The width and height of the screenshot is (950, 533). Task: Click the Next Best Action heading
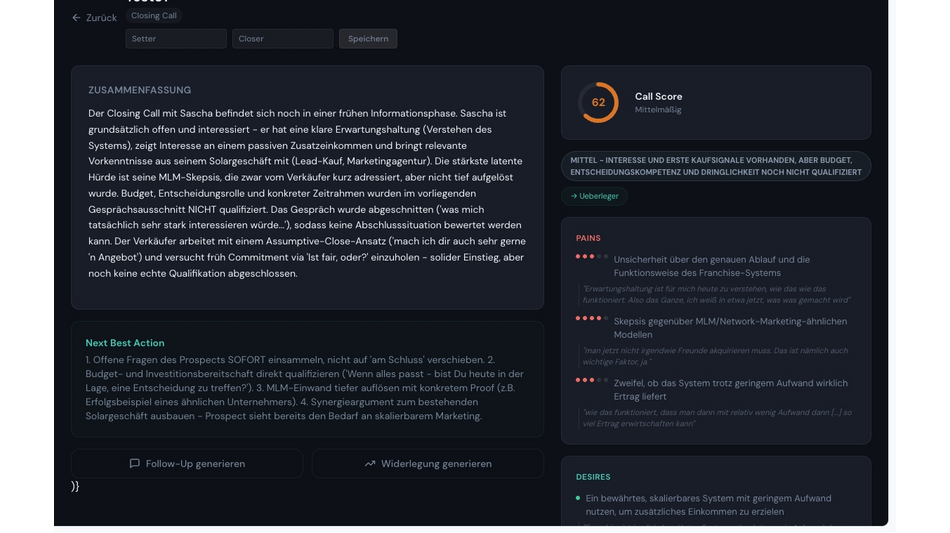click(x=125, y=343)
